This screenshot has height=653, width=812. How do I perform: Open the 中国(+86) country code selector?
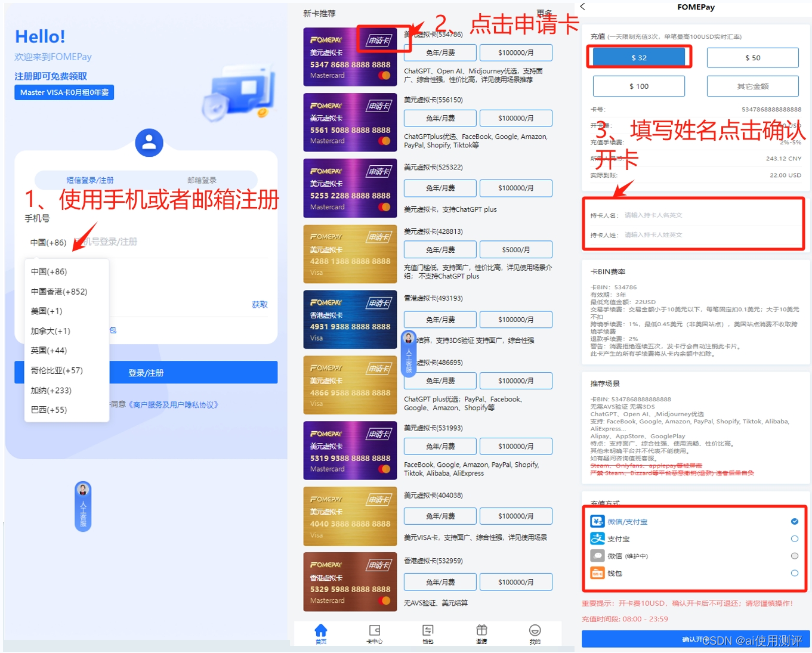pos(48,243)
